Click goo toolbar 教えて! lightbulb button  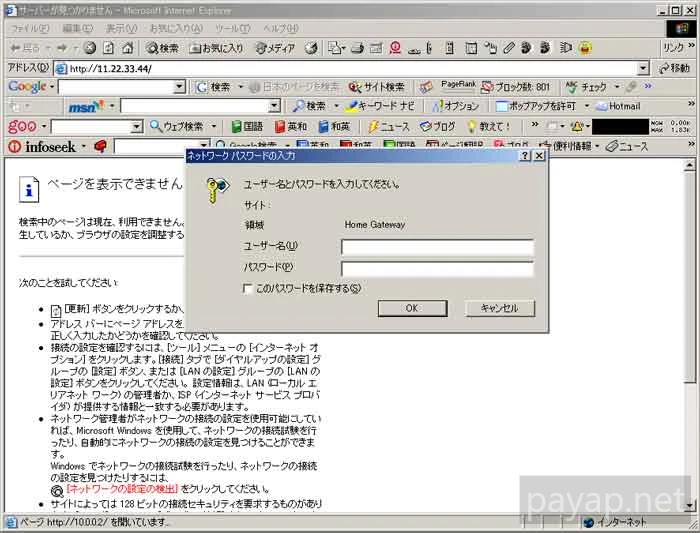[488, 127]
